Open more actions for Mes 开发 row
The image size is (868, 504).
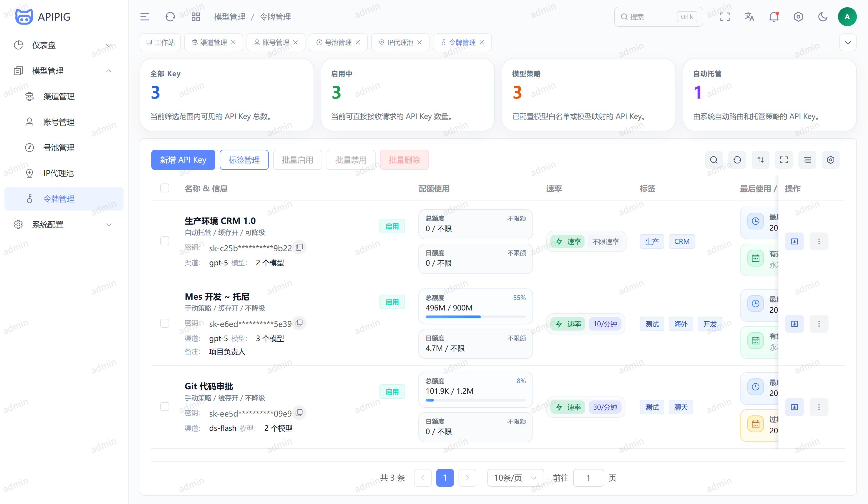coord(819,324)
